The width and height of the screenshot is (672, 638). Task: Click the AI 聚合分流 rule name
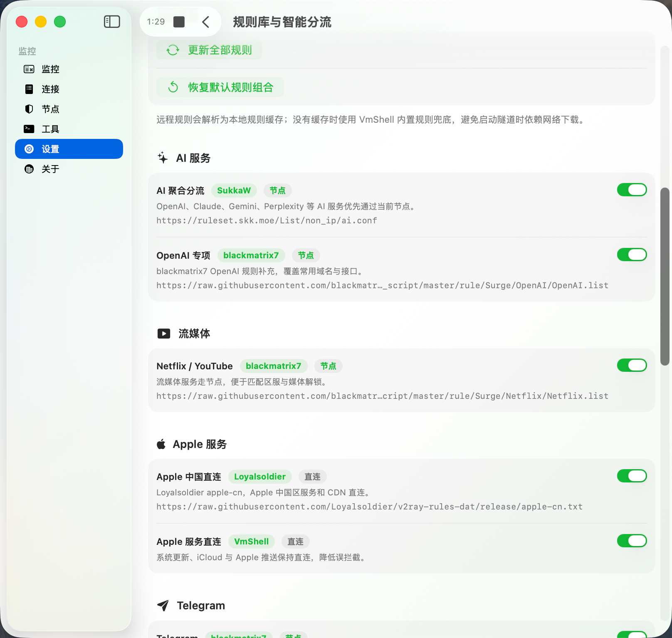point(180,190)
